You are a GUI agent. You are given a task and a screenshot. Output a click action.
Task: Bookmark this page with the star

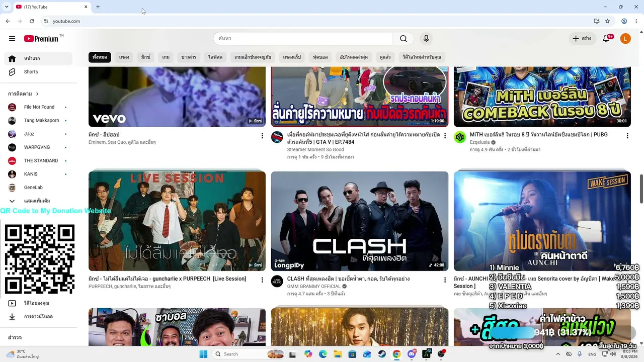pyautogui.click(x=607, y=21)
